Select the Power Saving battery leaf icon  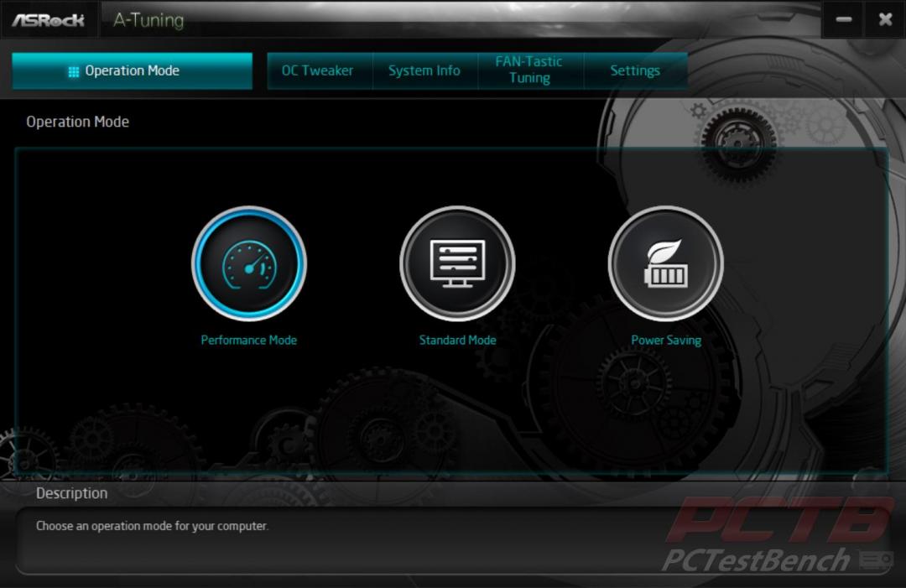coord(665,263)
